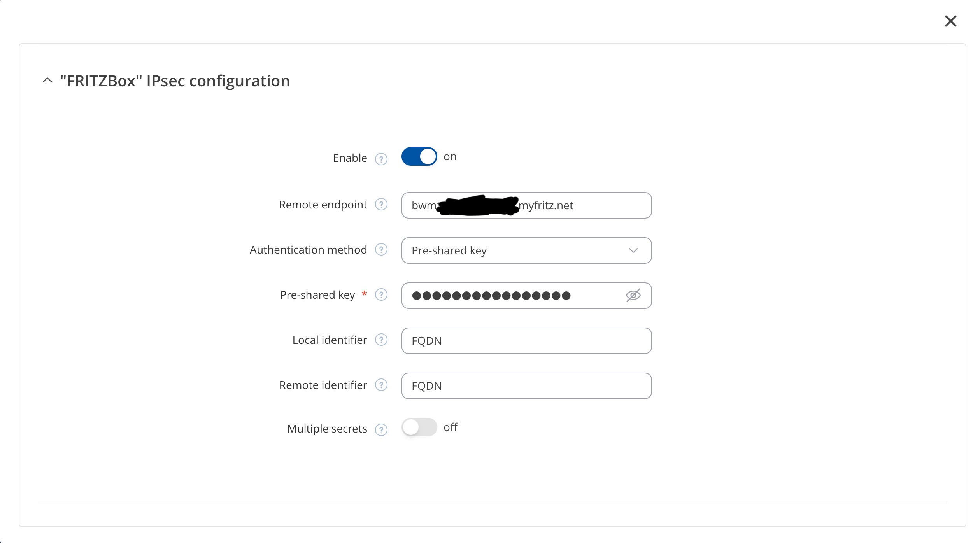Click the Remote identifier label text

click(323, 385)
